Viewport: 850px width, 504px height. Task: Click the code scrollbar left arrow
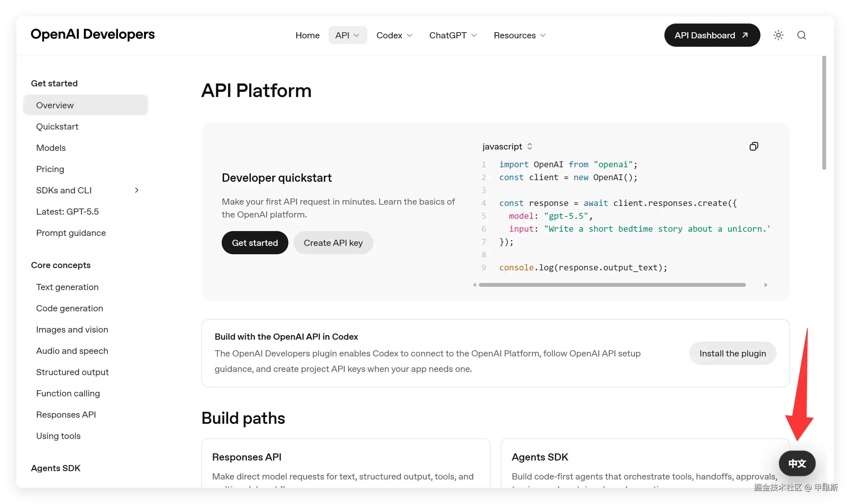point(474,285)
